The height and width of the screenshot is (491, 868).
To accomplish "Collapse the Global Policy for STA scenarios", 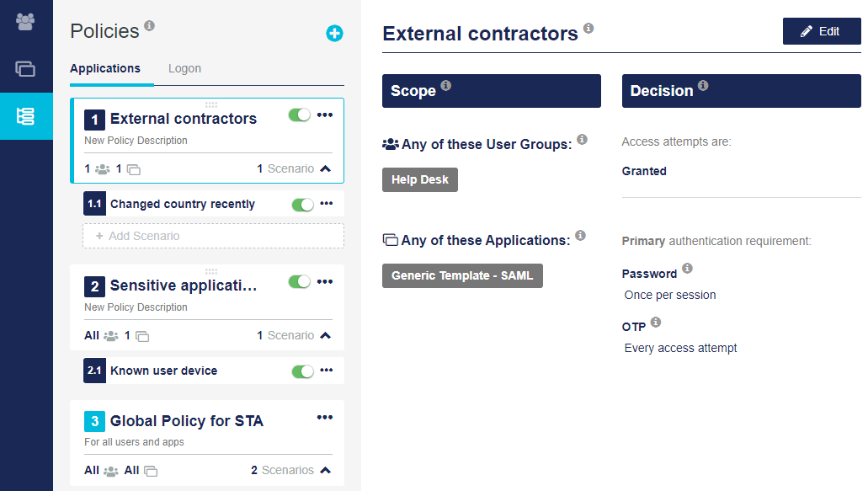I will 325,470.
